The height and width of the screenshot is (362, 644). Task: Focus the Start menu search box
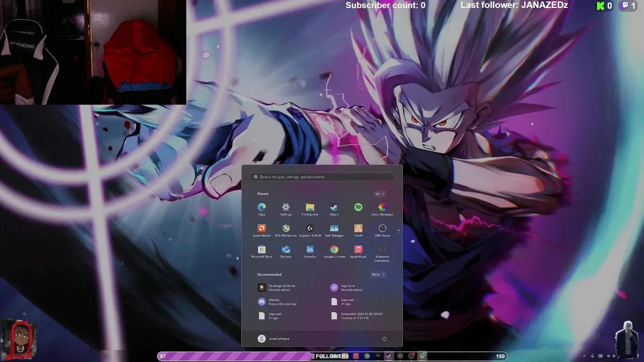click(322, 177)
